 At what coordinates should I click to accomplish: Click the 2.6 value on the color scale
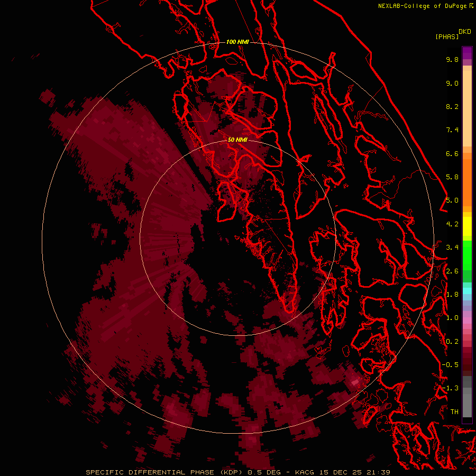452,271
